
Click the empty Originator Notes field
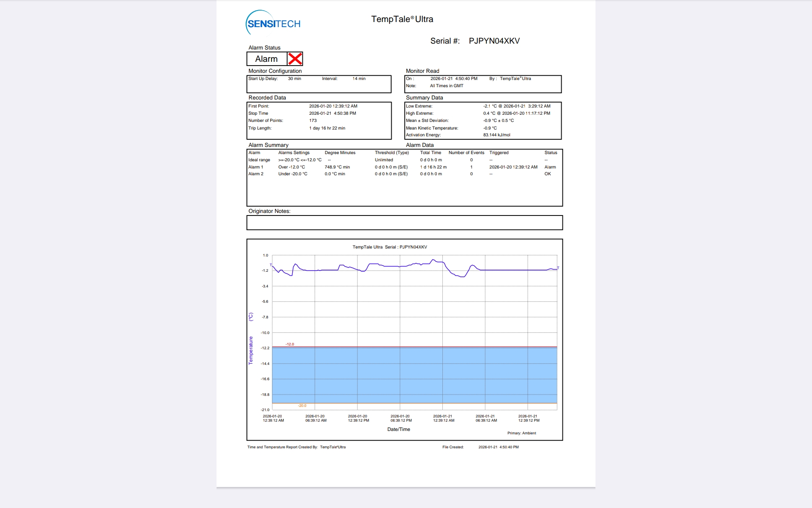click(404, 223)
